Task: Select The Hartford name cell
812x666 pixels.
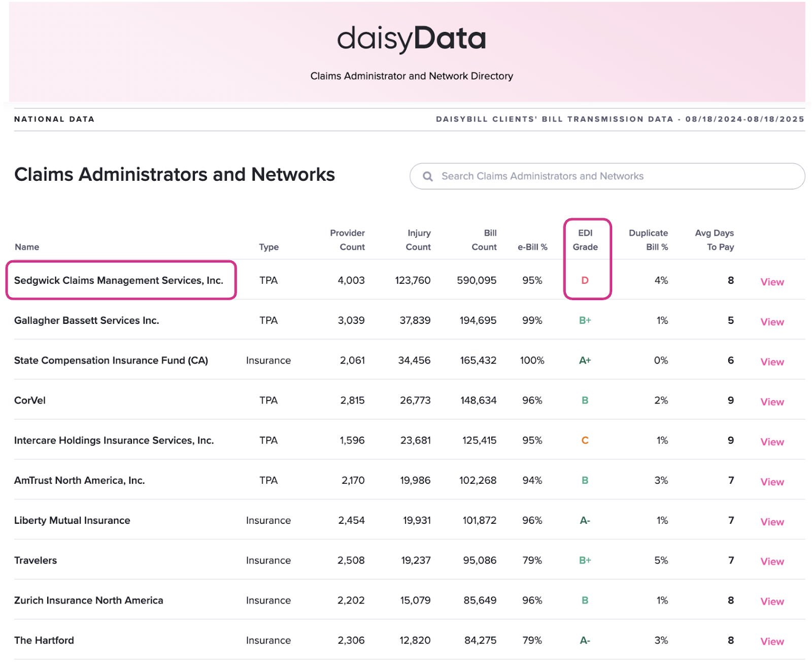Action: click(44, 640)
